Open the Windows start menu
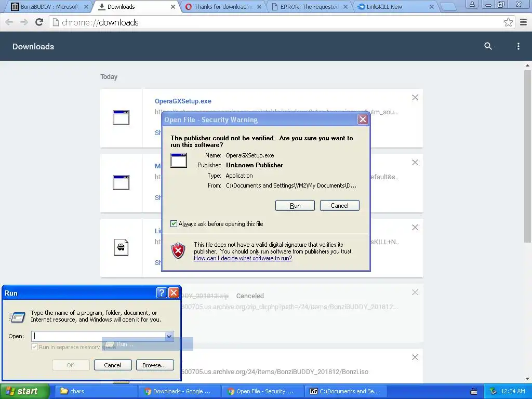This screenshot has width=532, height=399. coord(24,391)
